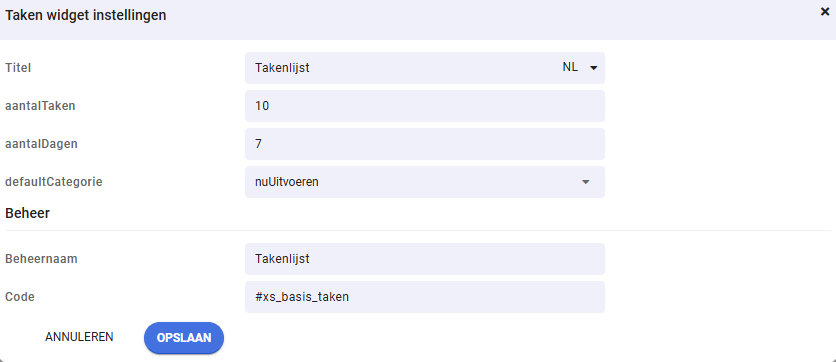Click the defaultCategorie label
836x362 pixels.
(53, 182)
